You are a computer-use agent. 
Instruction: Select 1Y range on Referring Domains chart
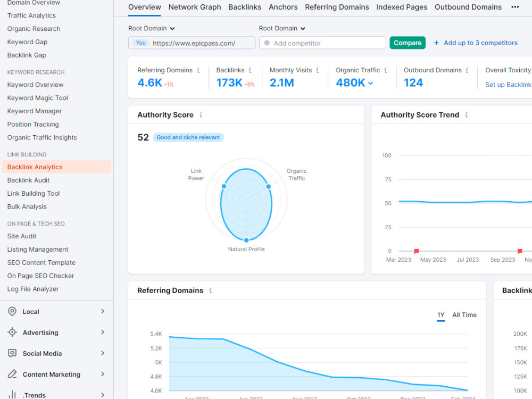(440, 315)
